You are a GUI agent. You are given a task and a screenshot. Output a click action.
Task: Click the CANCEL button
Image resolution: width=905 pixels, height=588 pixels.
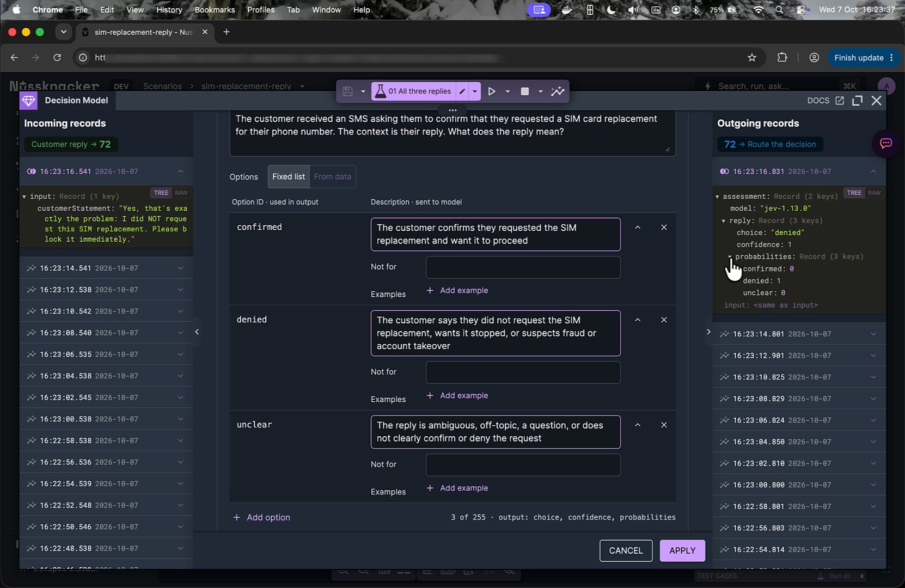(626, 551)
